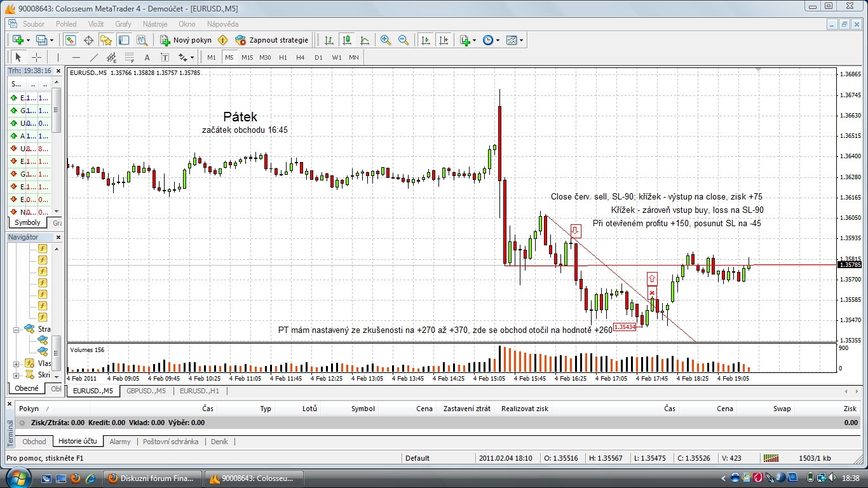This screenshot has width=868, height=488.
Task: Select the equidistant channel tool
Action: [x=112, y=57]
